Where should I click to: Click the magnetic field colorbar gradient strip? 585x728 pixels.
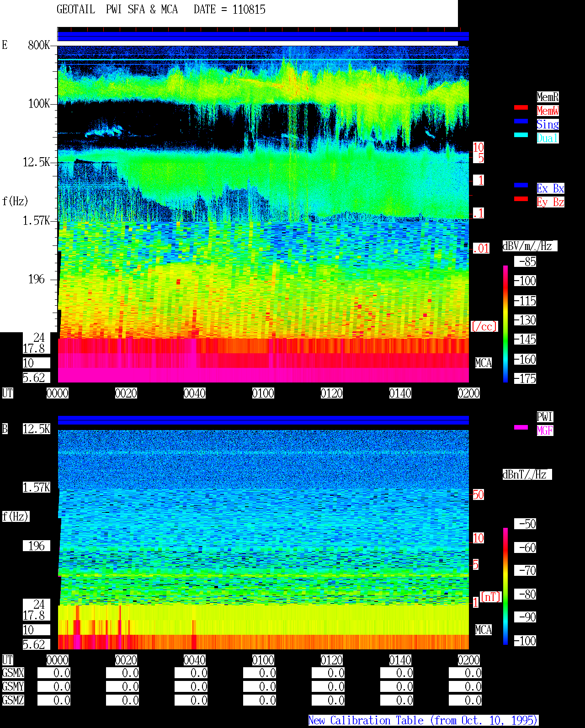[505, 586]
